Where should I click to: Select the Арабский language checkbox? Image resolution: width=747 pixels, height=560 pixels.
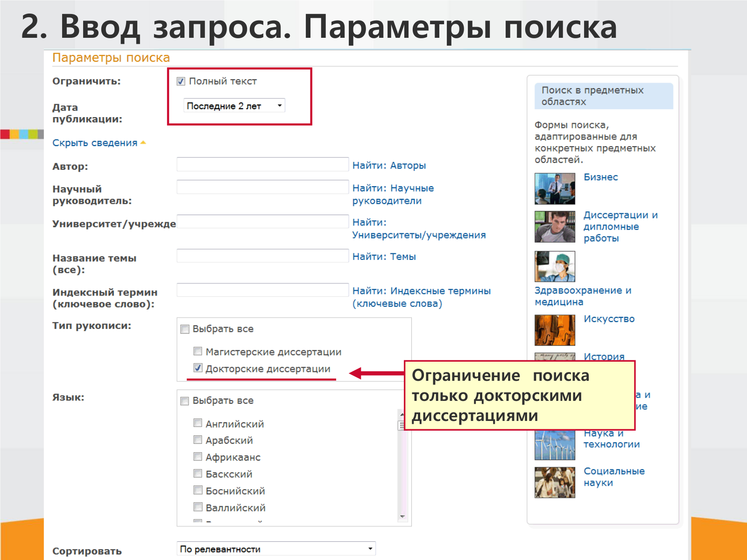pos(198,440)
